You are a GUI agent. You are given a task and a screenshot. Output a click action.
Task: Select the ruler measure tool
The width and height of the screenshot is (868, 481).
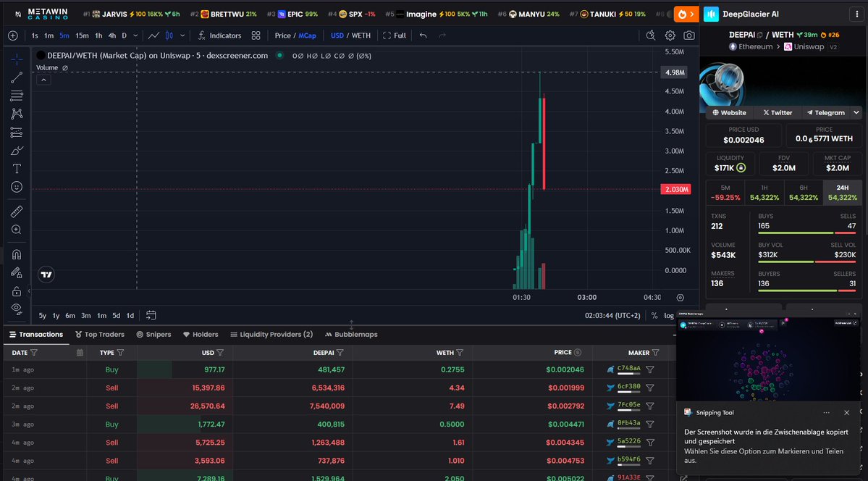17,211
